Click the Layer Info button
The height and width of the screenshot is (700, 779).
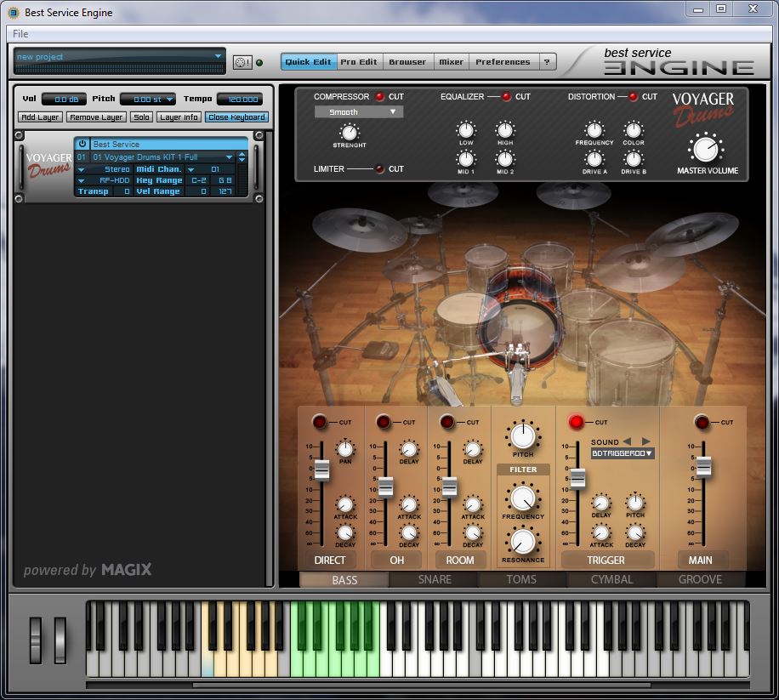[x=179, y=117]
